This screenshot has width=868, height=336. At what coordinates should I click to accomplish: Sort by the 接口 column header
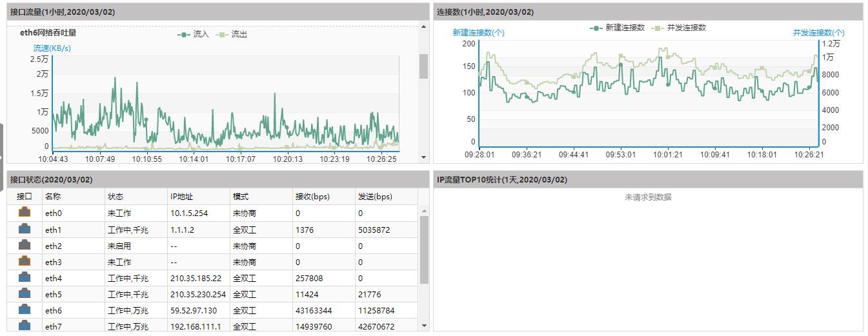coord(25,197)
